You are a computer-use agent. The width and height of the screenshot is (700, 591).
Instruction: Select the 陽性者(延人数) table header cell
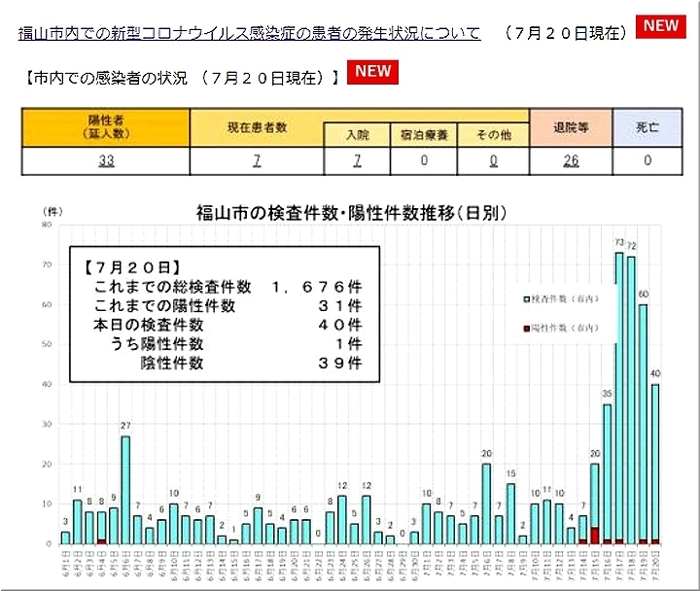coord(107,126)
